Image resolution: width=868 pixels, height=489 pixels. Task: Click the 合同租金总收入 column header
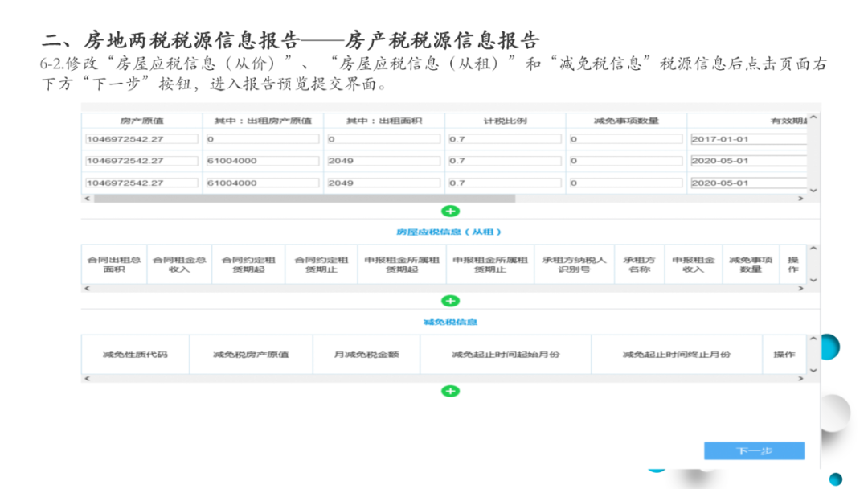tap(179, 264)
